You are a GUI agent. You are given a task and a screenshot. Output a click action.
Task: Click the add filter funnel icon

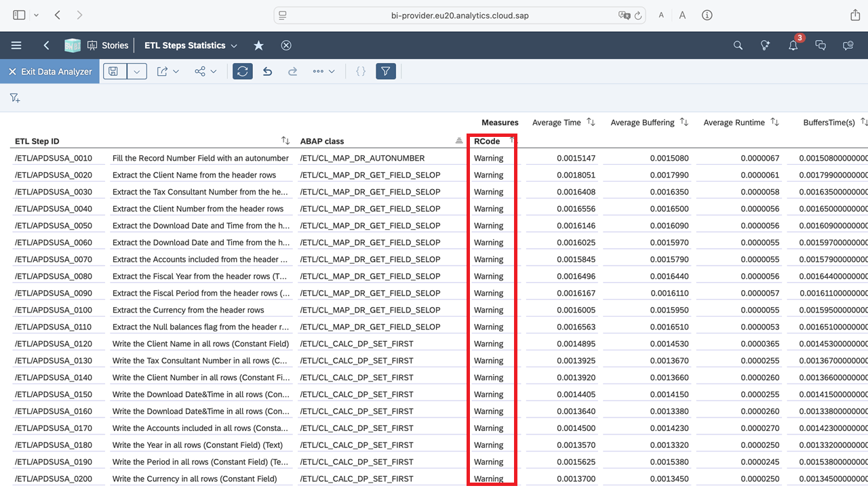click(x=15, y=98)
